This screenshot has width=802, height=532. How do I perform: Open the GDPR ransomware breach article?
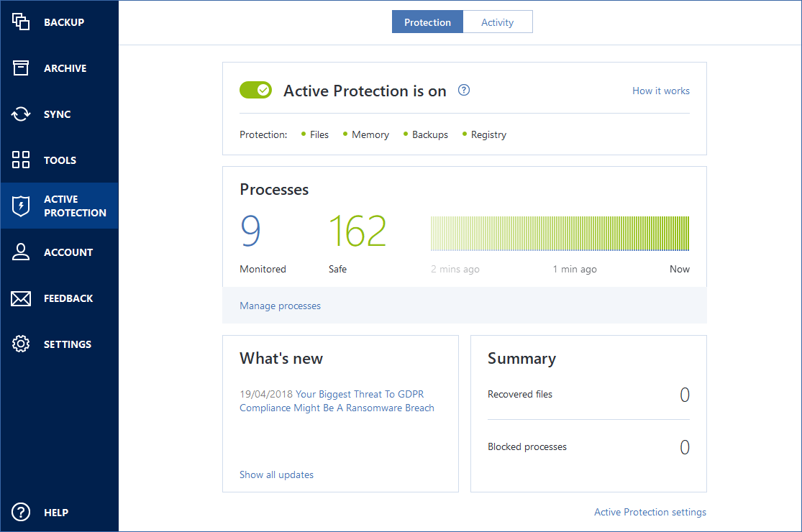point(337,401)
